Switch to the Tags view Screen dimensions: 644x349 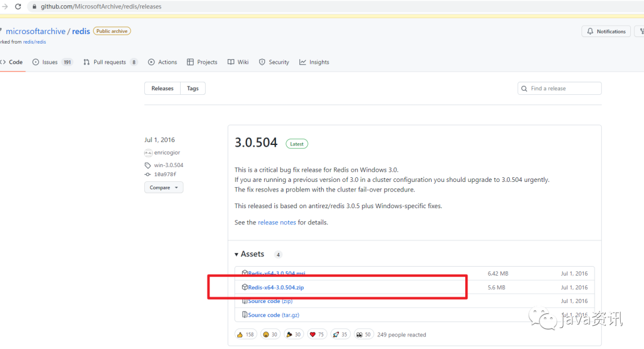tap(193, 88)
